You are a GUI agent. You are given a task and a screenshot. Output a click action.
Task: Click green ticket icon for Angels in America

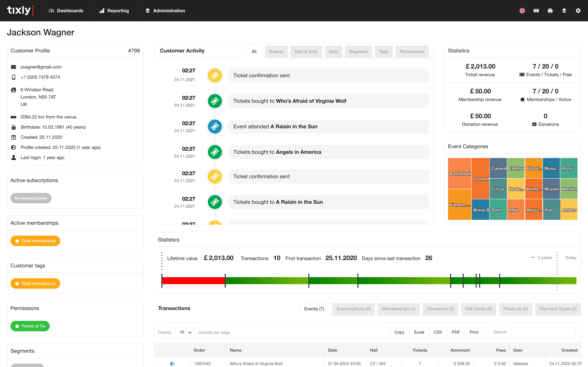[x=215, y=152]
